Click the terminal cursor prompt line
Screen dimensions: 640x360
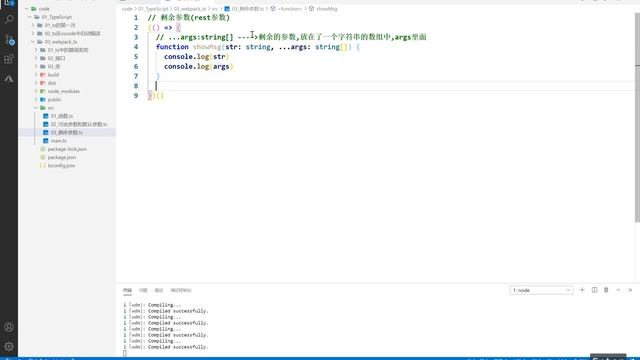tap(125, 353)
